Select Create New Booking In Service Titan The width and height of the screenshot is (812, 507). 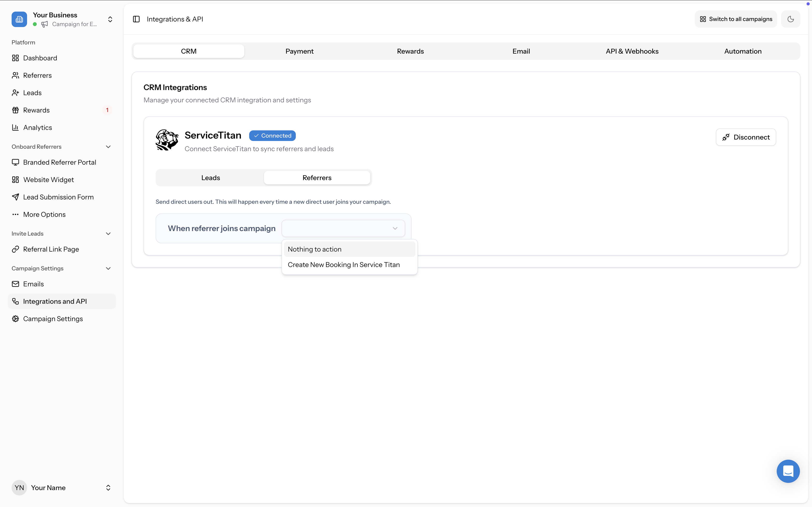344,265
